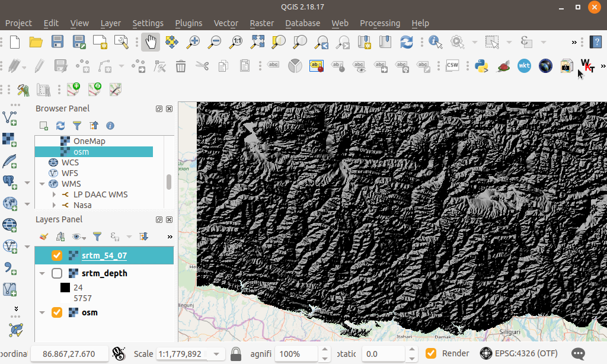Click the black 24 legend swatch

tap(65, 288)
